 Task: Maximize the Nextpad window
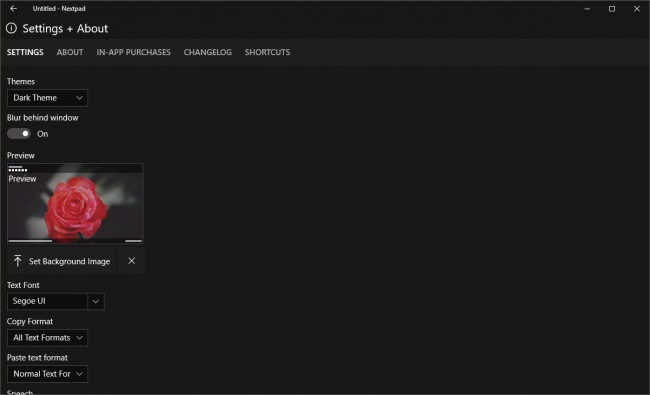click(612, 9)
